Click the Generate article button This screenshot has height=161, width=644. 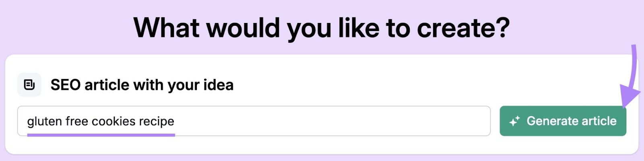click(x=563, y=121)
